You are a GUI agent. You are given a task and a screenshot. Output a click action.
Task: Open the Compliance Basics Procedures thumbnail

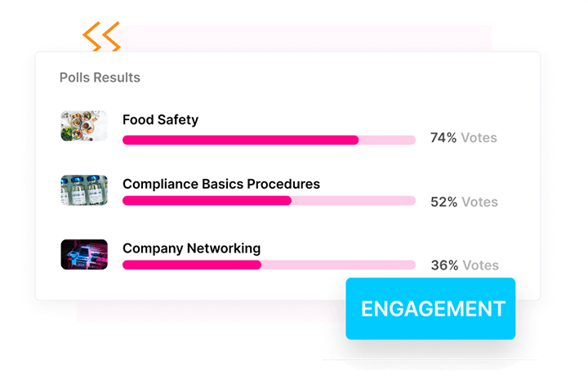pyautogui.click(x=84, y=190)
